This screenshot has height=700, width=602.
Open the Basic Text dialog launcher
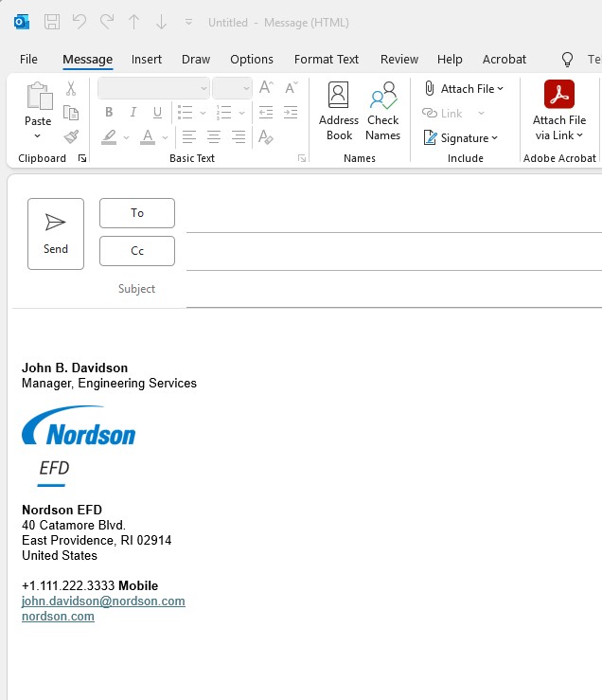302,158
